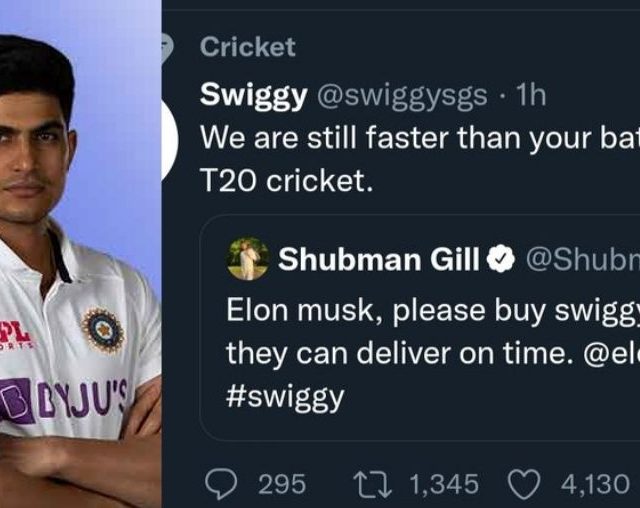Image resolution: width=640 pixels, height=508 pixels.
Task: Open the 1h tweet timestamp
Action: coord(526,94)
